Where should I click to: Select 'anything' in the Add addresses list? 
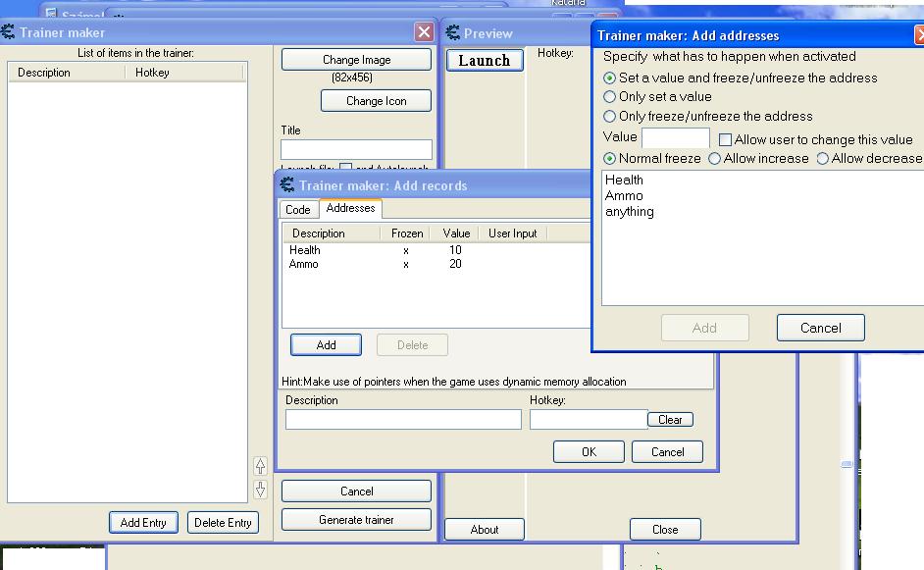click(630, 212)
